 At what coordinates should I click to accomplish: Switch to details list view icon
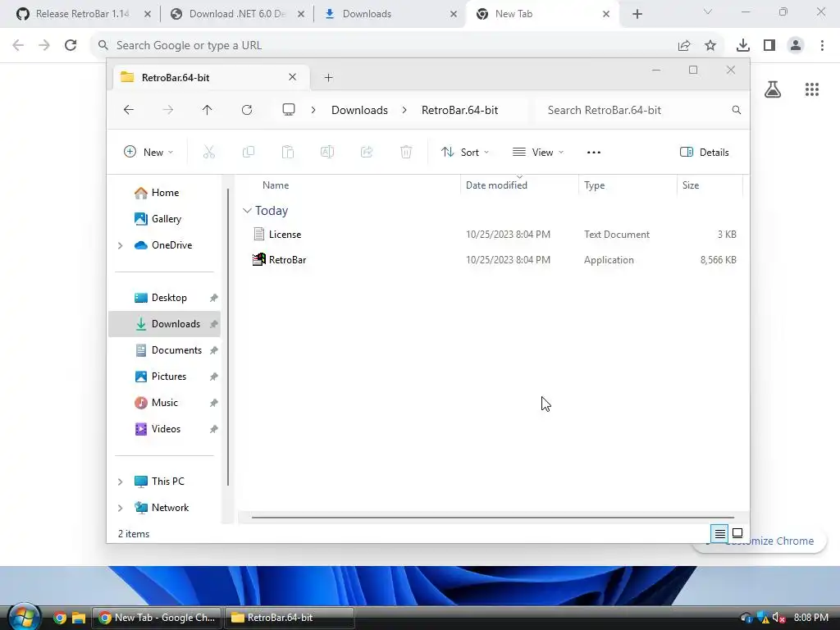click(x=719, y=533)
